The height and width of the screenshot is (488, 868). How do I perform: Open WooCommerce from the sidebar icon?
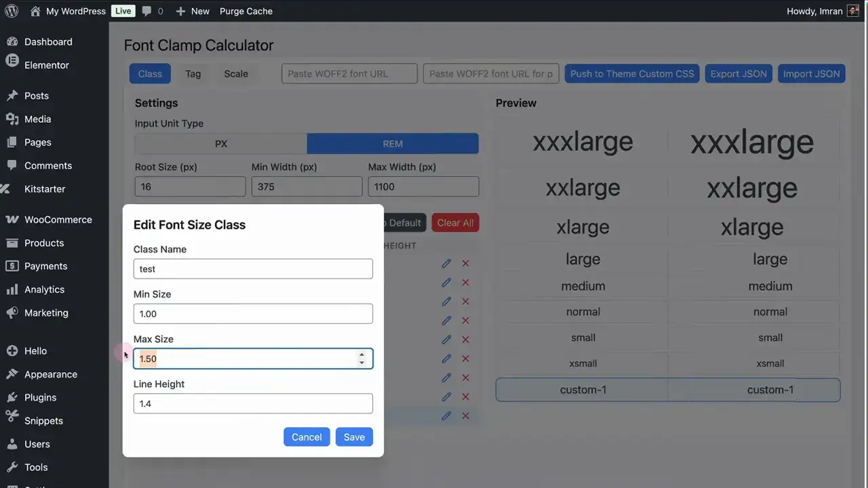[x=12, y=220]
